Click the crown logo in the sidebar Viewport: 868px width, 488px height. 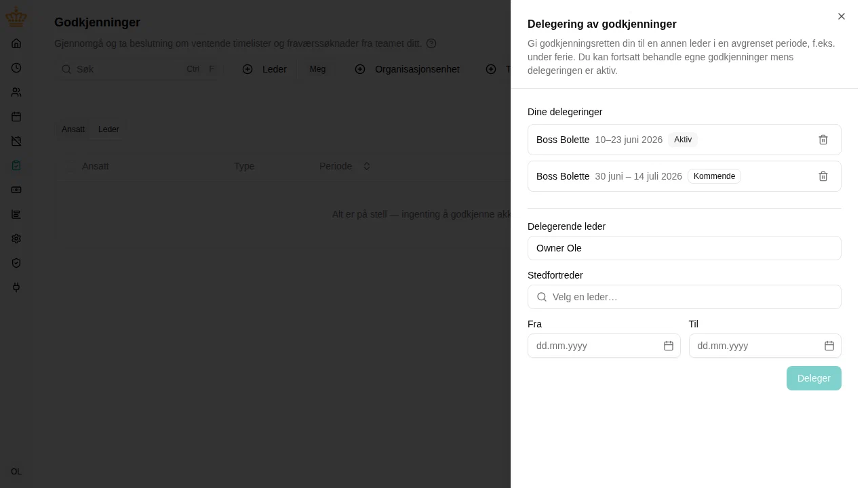[x=16, y=18]
